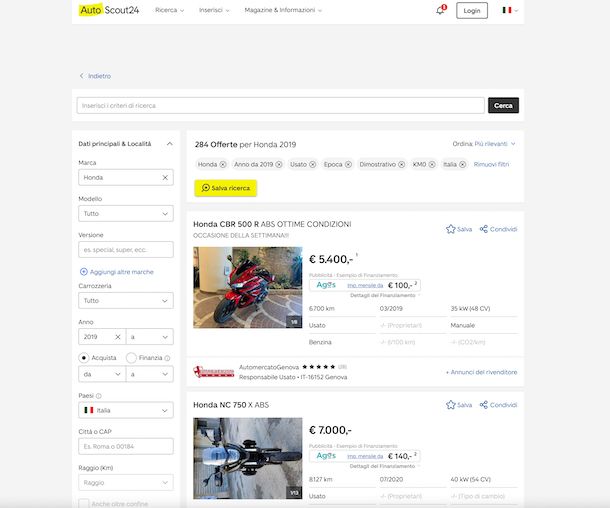The width and height of the screenshot is (610, 508).
Task: Remove the Italia filter chip
Action: point(462,165)
